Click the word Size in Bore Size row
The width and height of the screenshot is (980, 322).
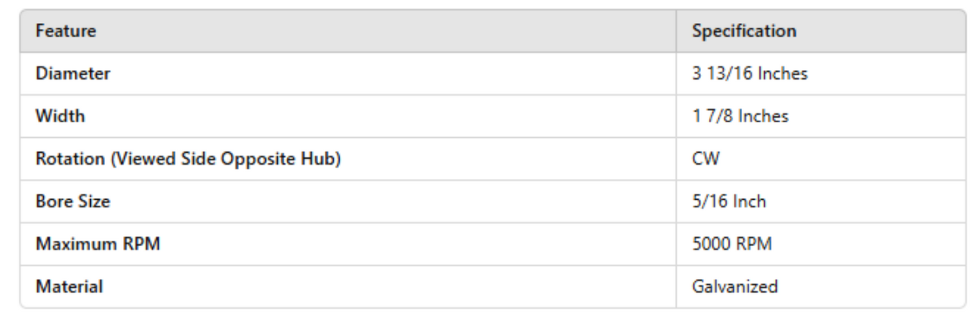[93, 201]
